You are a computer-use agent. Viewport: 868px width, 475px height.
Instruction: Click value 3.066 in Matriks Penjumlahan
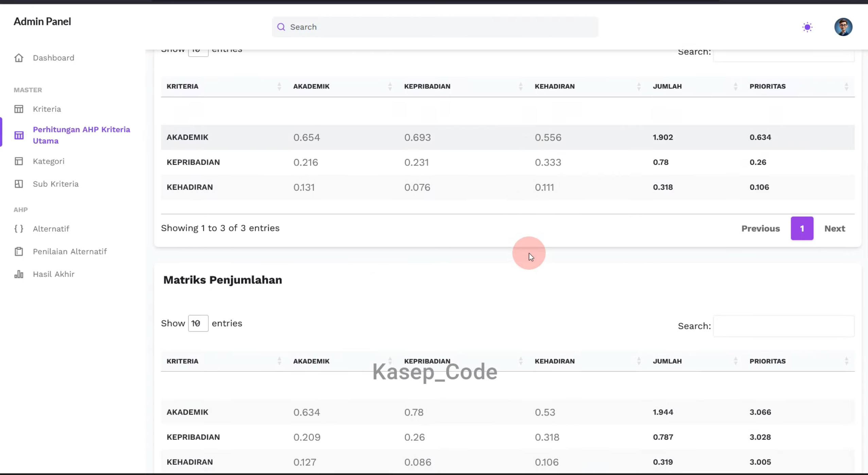pyautogui.click(x=760, y=412)
